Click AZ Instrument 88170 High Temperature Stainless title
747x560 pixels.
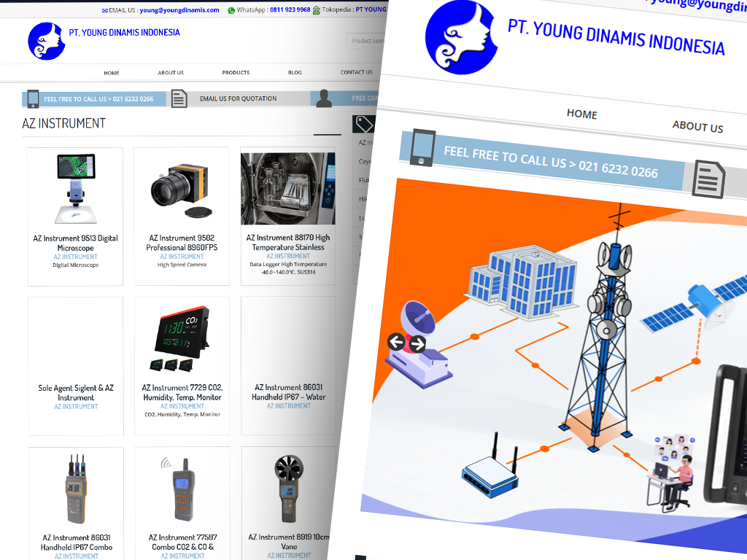(288, 242)
